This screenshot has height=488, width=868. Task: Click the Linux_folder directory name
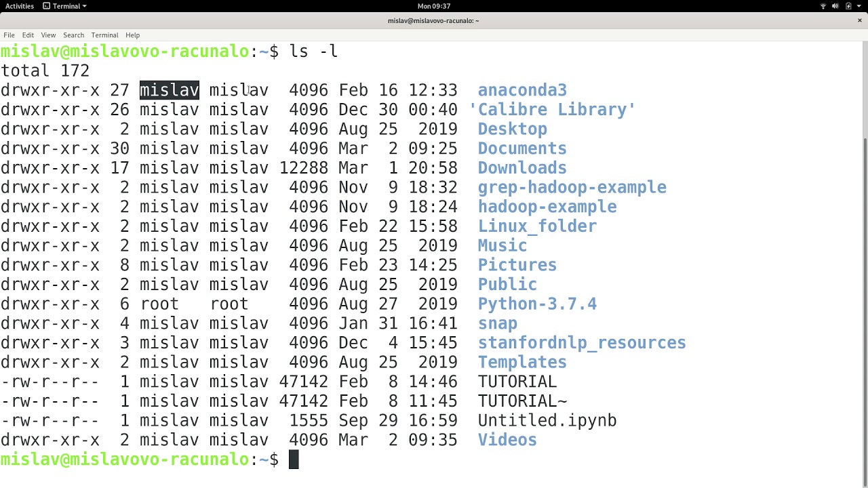click(x=537, y=226)
